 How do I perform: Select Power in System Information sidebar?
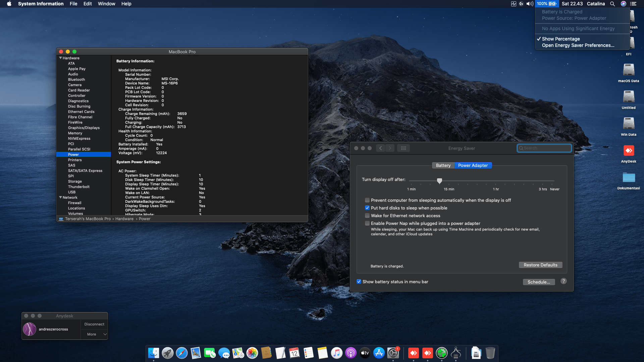84,155
